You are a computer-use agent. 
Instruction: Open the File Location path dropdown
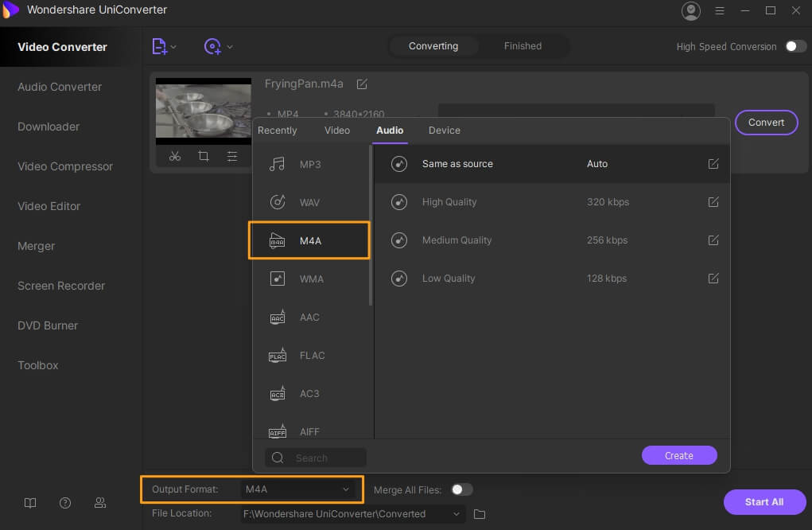click(352, 514)
